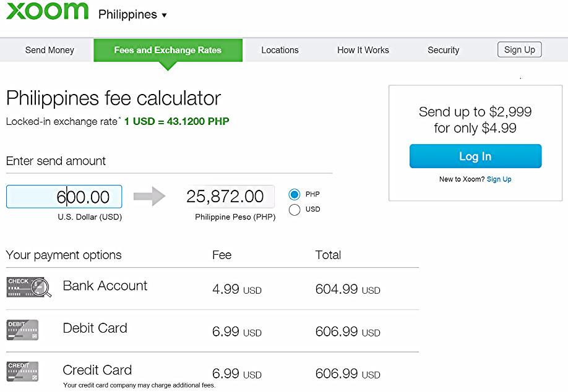Image resolution: width=568 pixels, height=392 pixels.
Task: Click the gray conversion arrow icon
Action: coord(149,197)
